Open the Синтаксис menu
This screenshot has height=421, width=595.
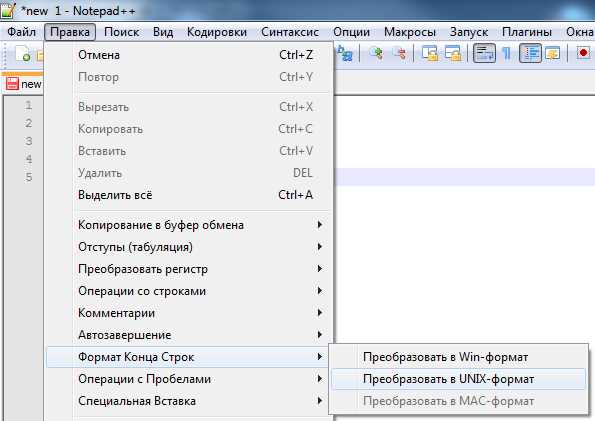click(290, 32)
